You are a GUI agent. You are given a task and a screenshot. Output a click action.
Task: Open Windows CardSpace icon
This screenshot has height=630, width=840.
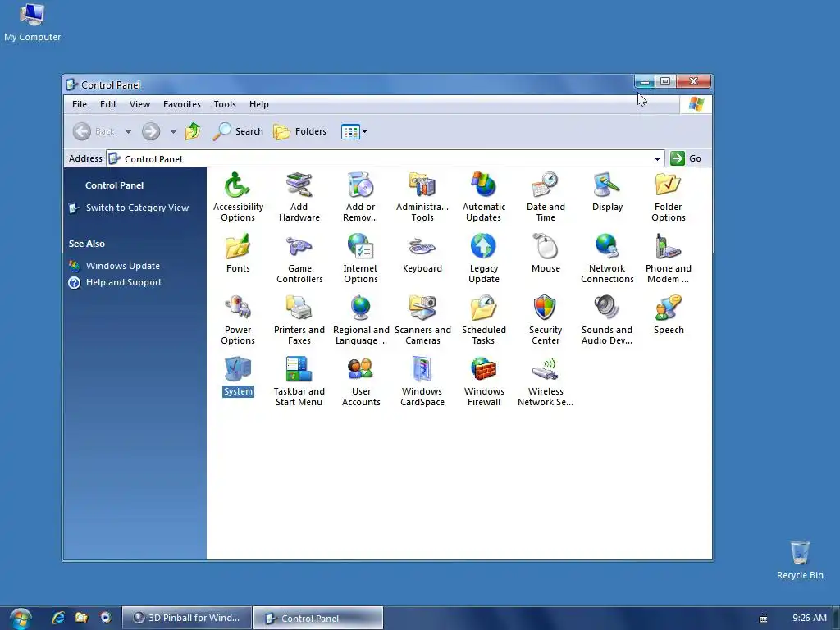pyautogui.click(x=422, y=381)
